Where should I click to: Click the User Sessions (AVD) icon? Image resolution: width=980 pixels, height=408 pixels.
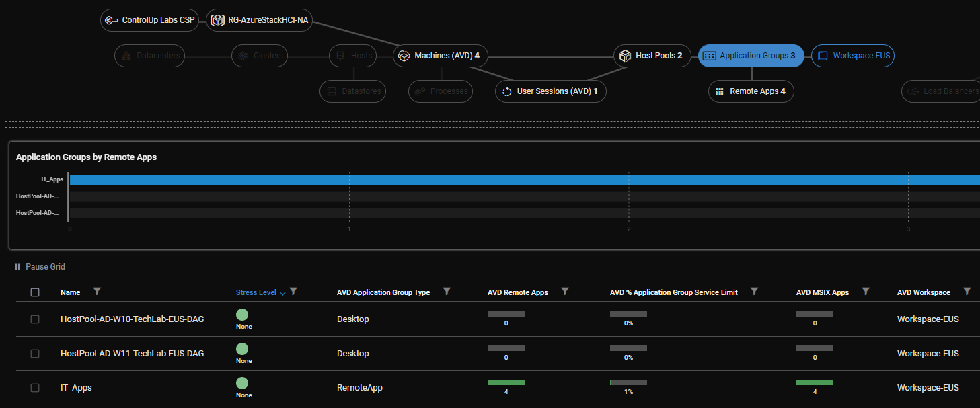(x=506, y=91)
